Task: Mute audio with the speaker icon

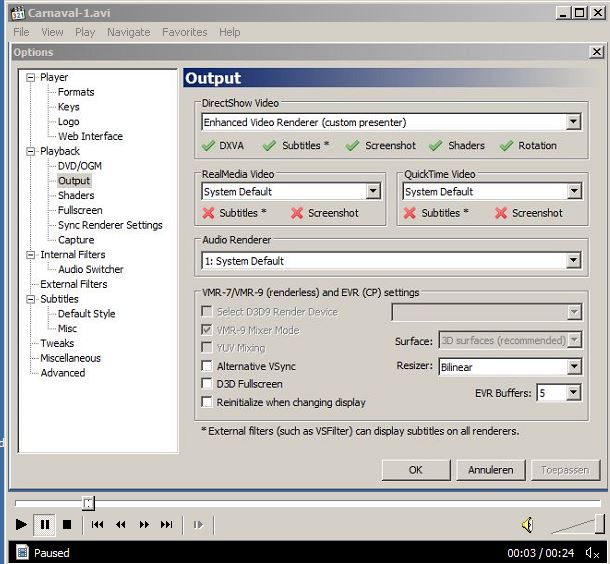Action: point(527,525)
